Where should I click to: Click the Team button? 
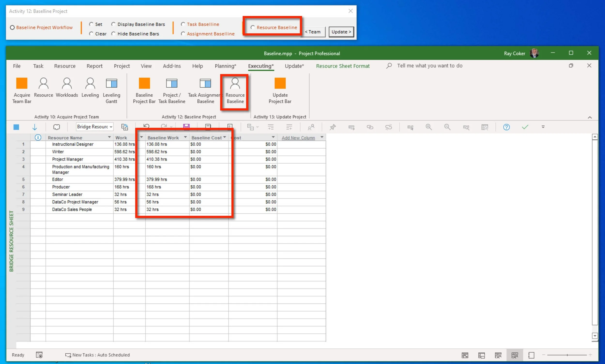click(x=313, y=32)
